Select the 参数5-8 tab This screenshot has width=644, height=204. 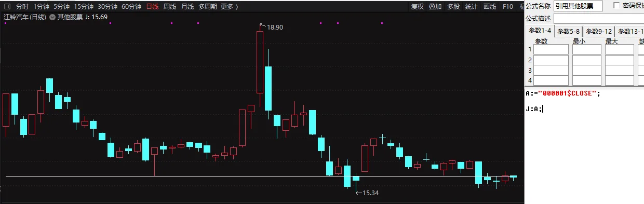pos(568,31)
